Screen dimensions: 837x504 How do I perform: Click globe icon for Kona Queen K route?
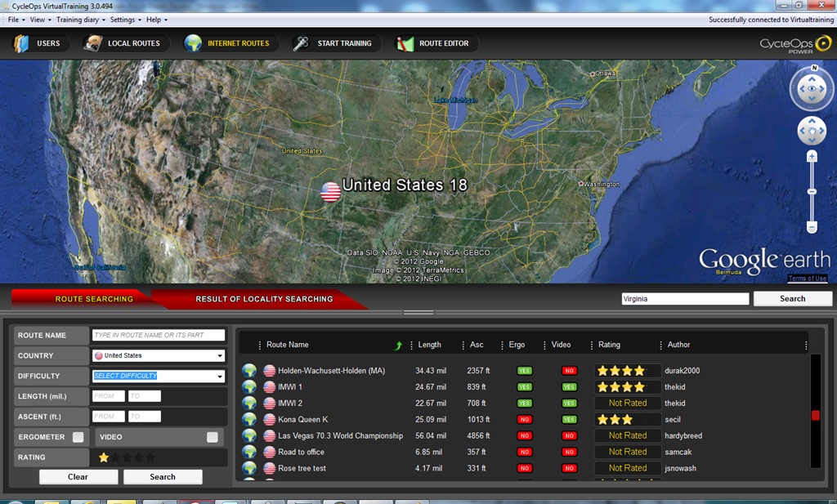pos(249,420)
